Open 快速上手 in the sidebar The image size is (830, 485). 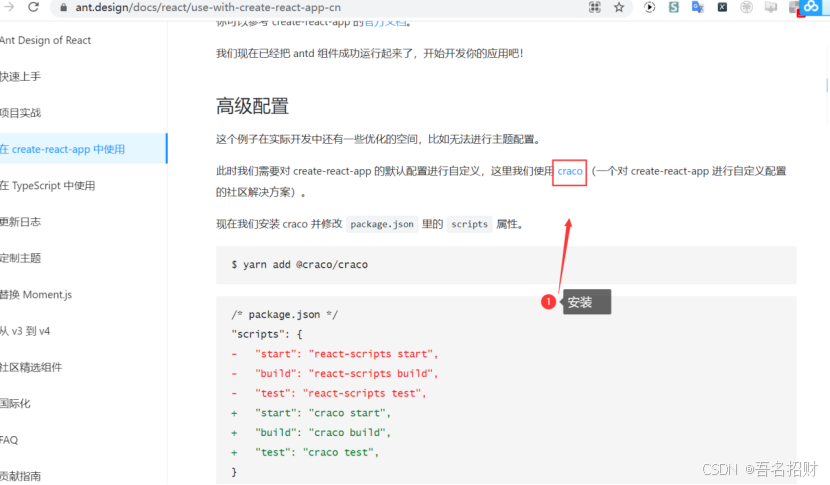[20, 77]
